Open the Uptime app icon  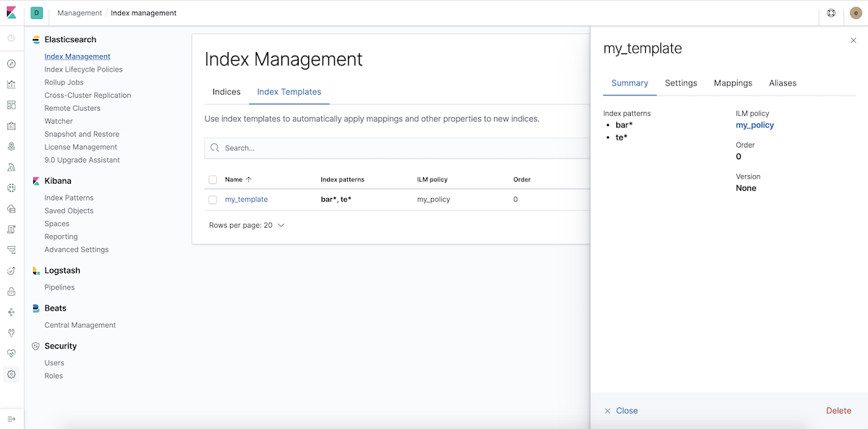12,271
